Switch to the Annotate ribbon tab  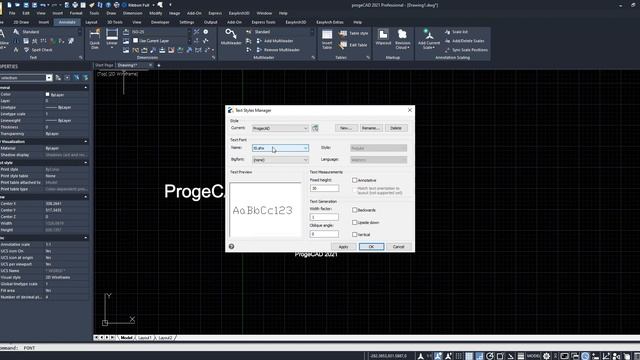[67, 22]
